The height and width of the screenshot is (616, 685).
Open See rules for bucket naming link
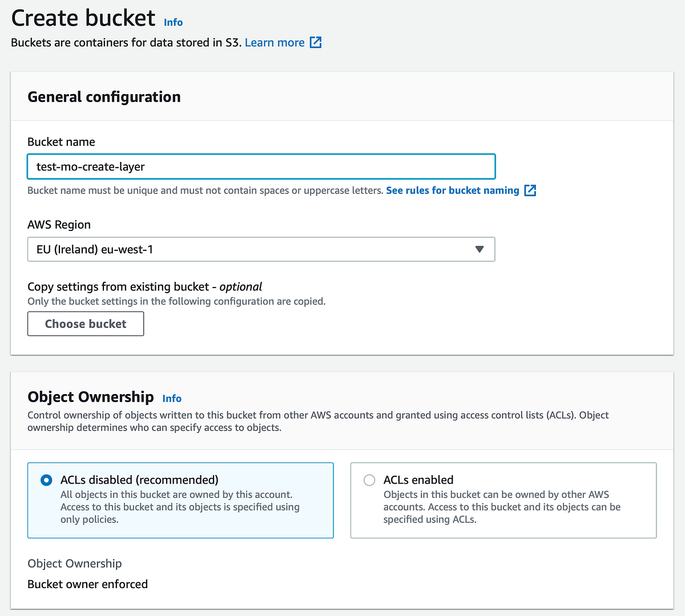click(x=452, y=191)
